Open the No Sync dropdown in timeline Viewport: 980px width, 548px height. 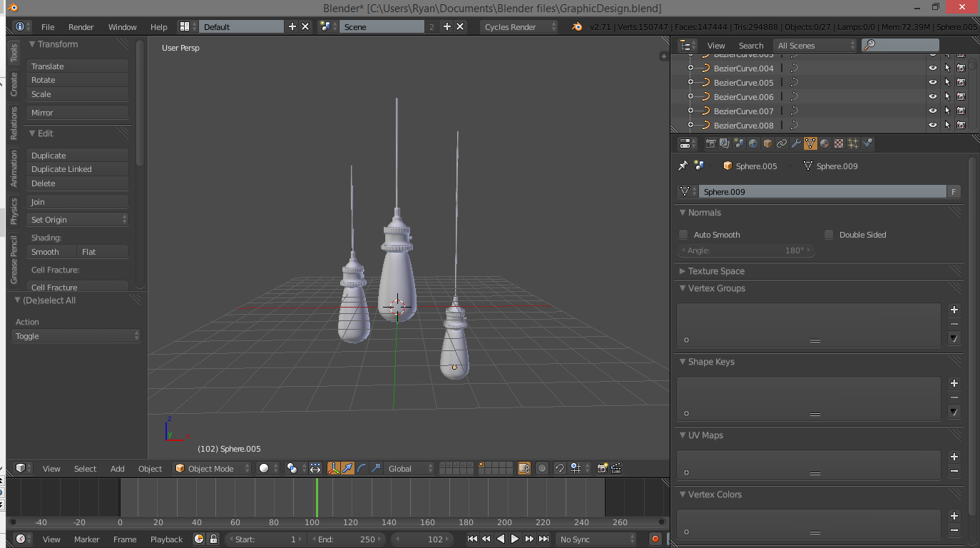pyautogui.click(x=596, y=539)
